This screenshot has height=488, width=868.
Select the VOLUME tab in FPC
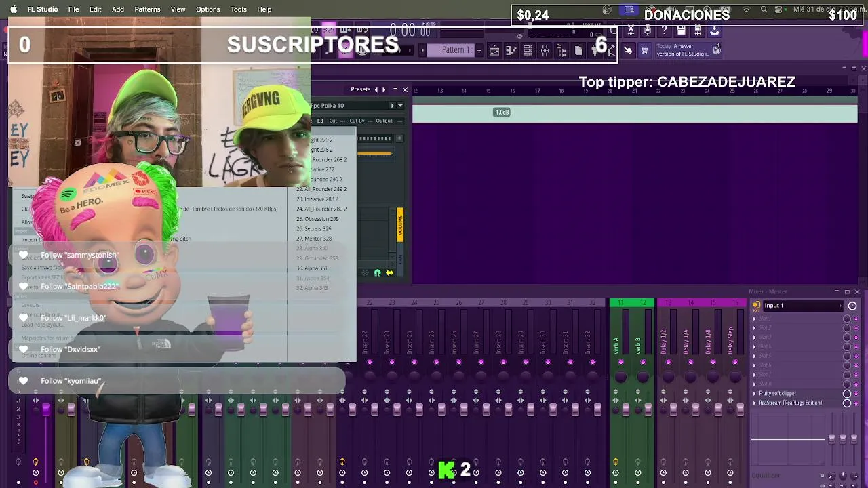tap(400, 225)
